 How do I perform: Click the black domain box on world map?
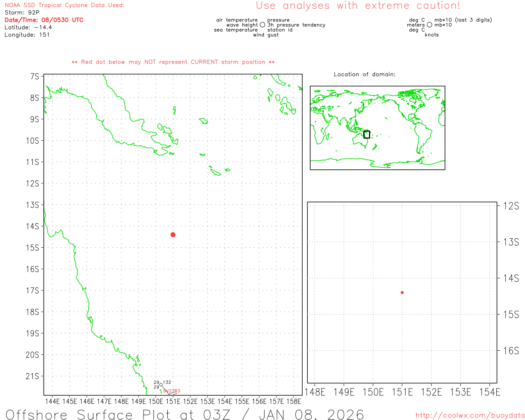point(367,135)
